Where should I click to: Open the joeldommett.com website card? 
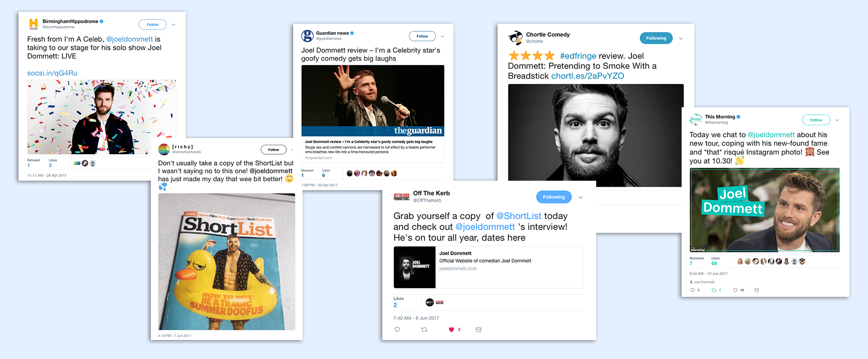point(488,267)
